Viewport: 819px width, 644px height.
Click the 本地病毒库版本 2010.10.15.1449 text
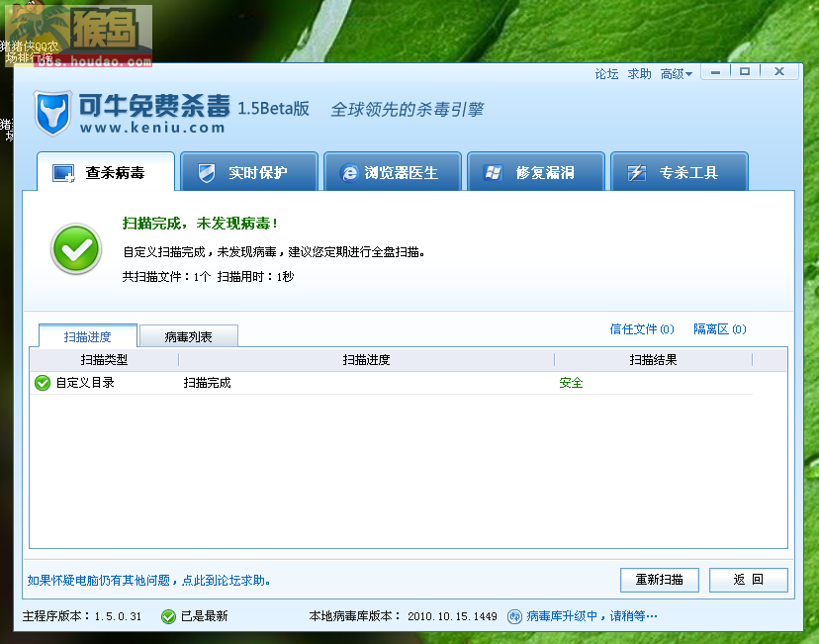(x=403, y=616)
